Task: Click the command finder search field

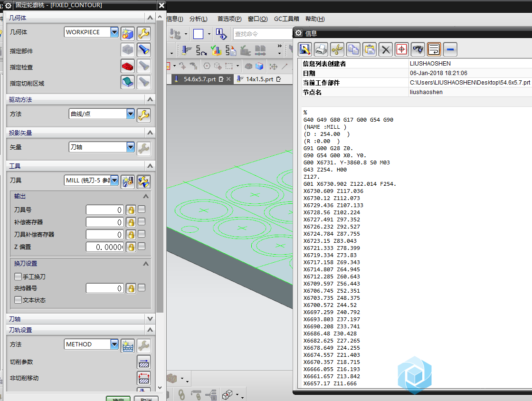Action: [x=263, y=34]
